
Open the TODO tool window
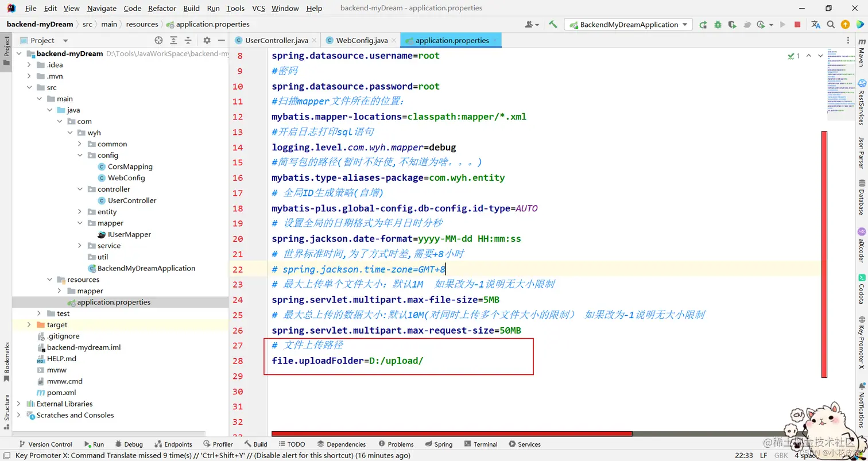click(292, 444)
